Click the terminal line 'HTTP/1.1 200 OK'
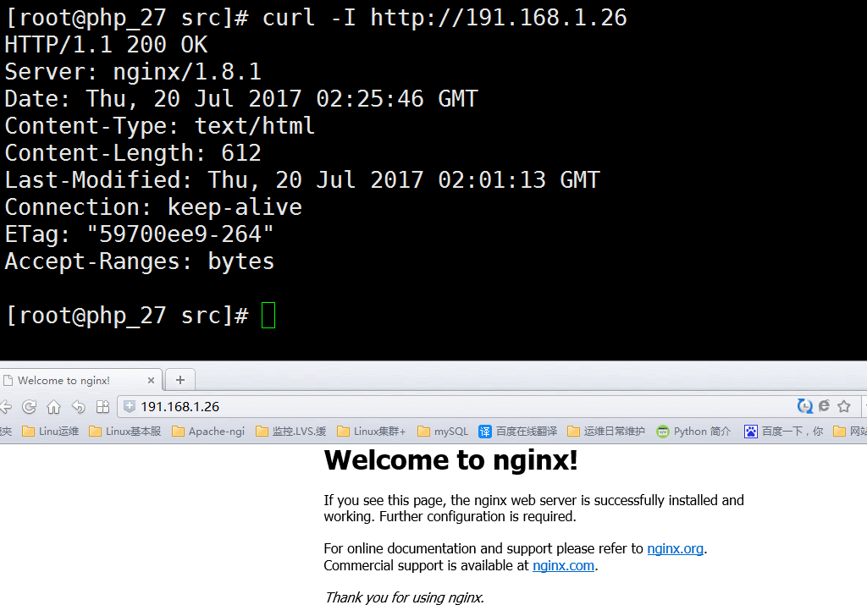Viewport: 867px width, 616px height. tap(106, 45)
